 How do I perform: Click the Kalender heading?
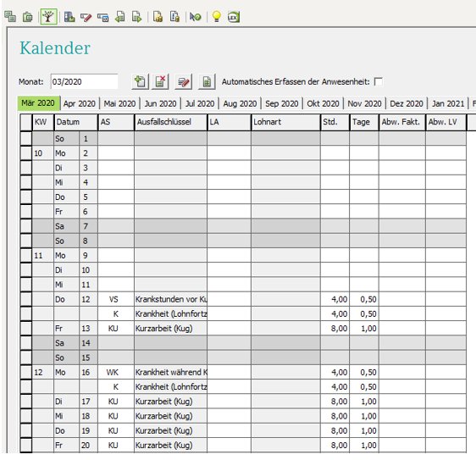(x=55, y=48)
